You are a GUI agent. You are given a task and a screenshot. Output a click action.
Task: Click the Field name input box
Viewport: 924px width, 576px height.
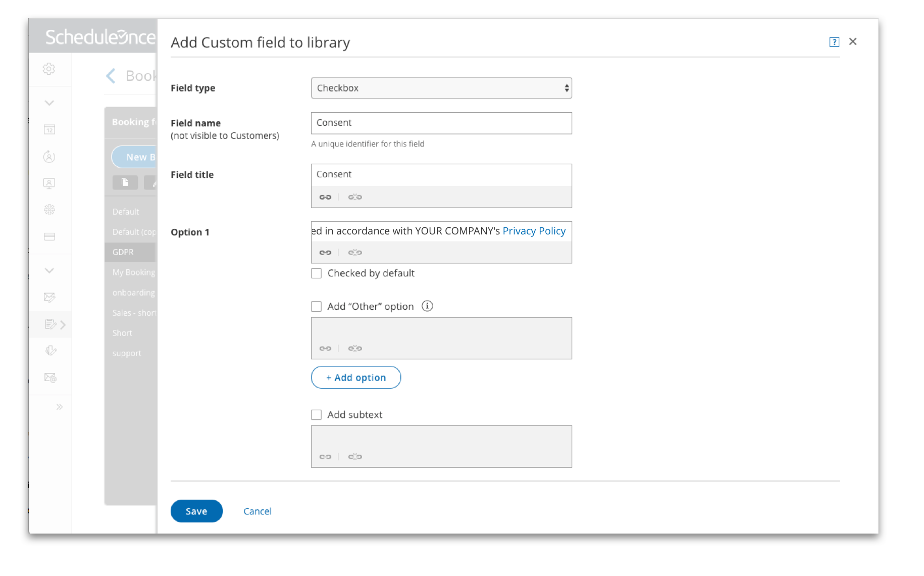pos(441,123)
